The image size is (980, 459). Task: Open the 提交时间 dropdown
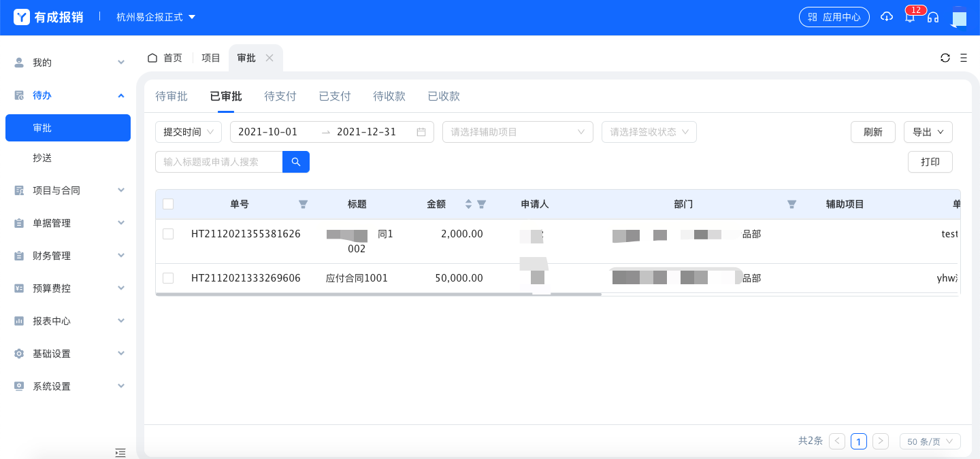click(189, 132)
